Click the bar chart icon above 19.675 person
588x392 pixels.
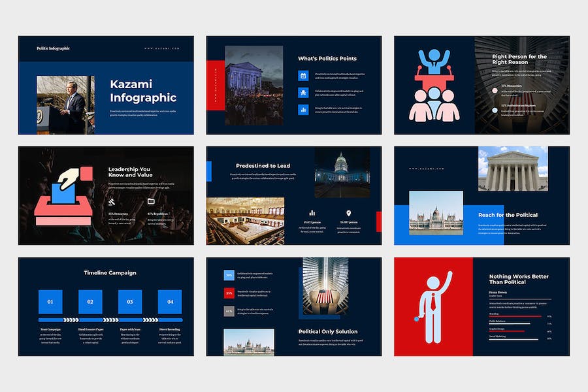(x=312, y=213)
